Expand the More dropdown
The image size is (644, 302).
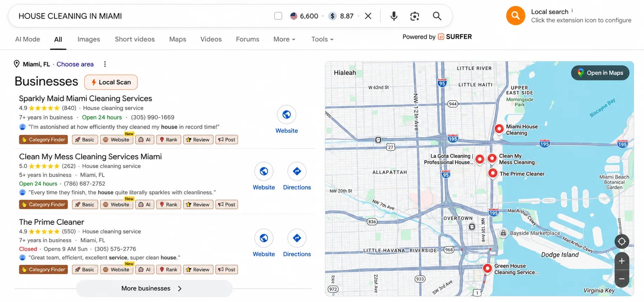tap(284, 39)
